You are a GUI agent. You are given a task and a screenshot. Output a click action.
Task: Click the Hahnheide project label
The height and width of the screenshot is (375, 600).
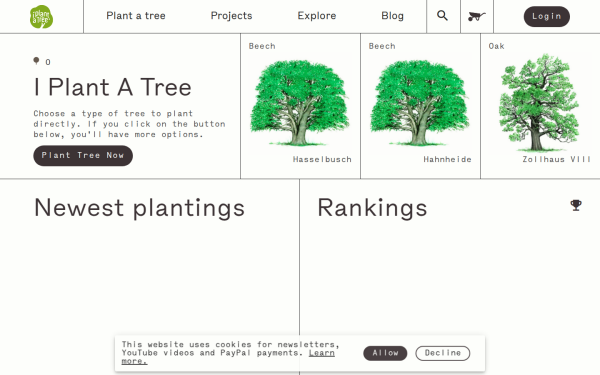(447, 159)
